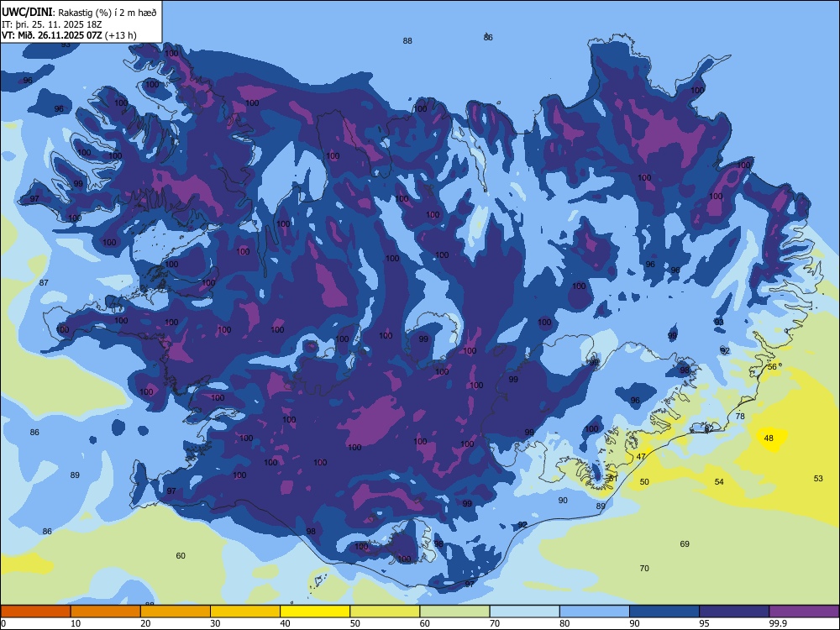Click the "53" value near the right edge
The width and height of the screenshot is (840, 630).
[818, 479]
